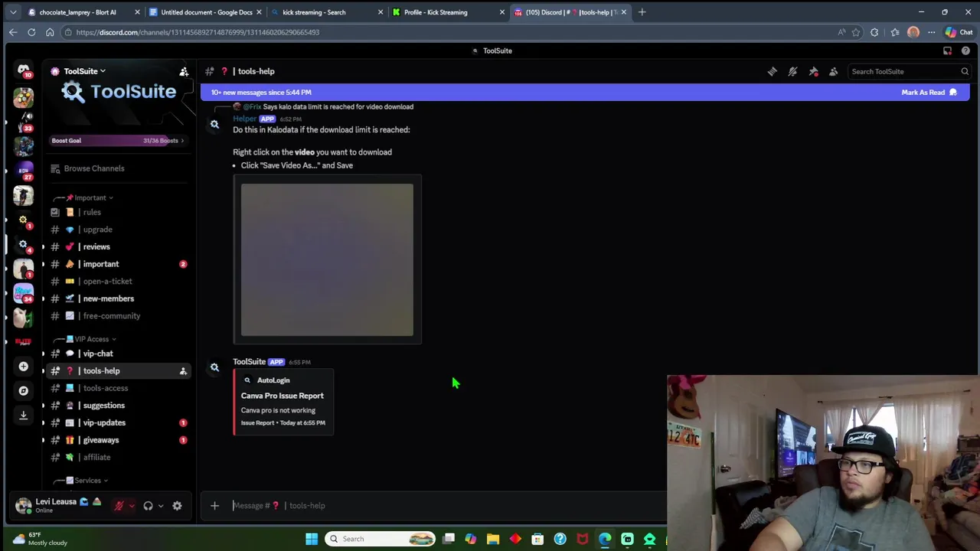Click Mark As Read button
980x551 pixels.
pos(929,92)
